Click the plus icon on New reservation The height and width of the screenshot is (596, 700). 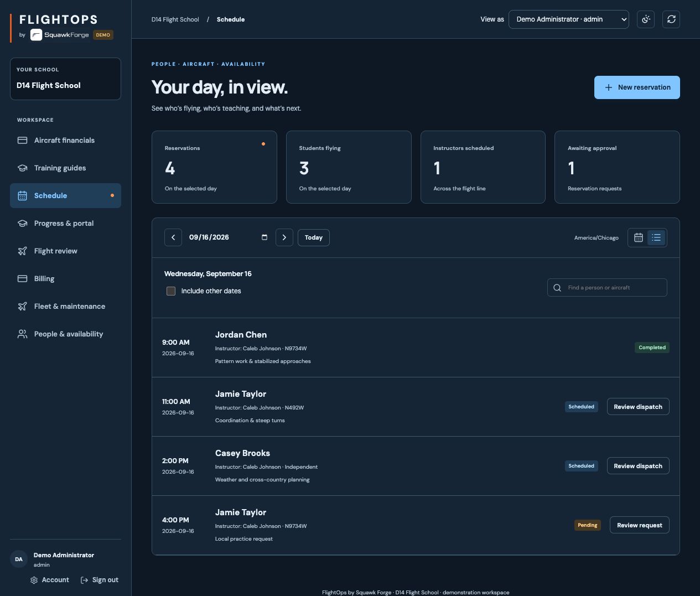pyautogui.click(x=609, y=87)
